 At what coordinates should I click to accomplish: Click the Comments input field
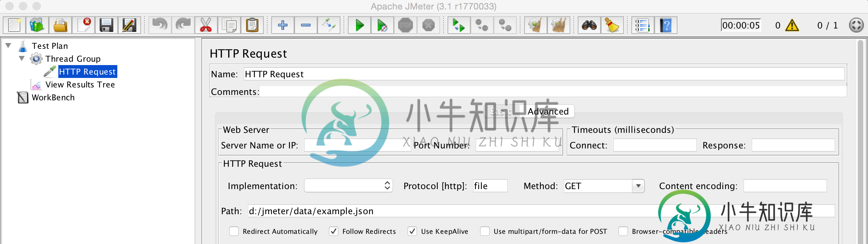point(553,91)
